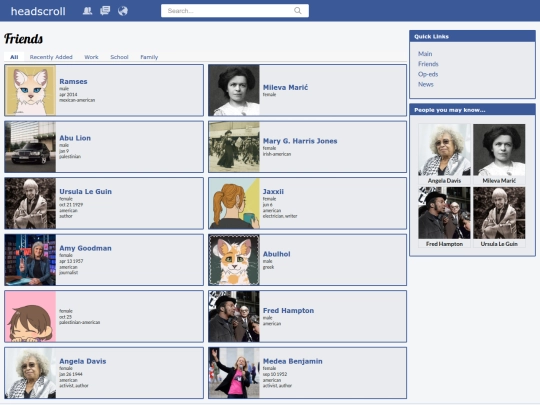This screenshot has height=405, width=540.
Task: Open Abulhol profile name
Action: pyautogui.click(x=276, y=254)
